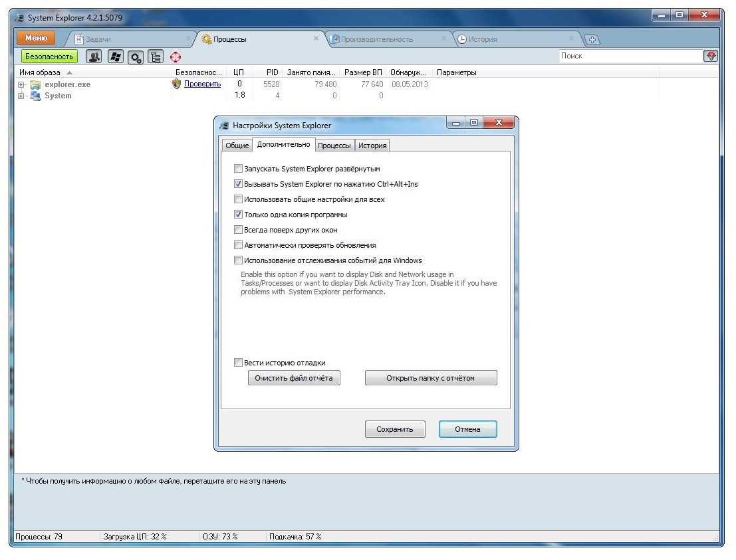736x560 pixels.
Task: Toggle the process tree view icon
Action: point(156,57)
